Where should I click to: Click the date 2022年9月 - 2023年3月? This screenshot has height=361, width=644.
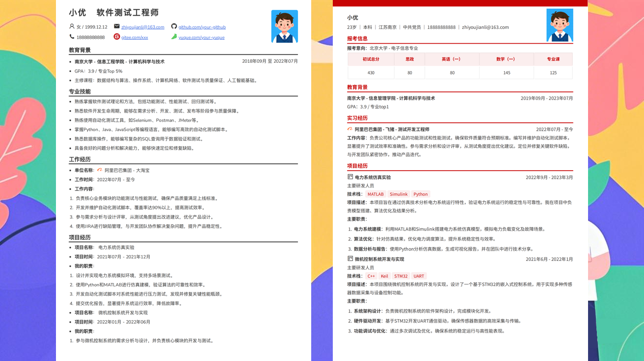click(549, 178)
